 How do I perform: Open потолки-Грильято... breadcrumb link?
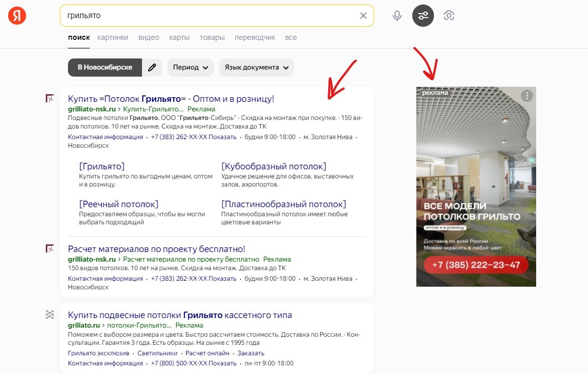tap(139, 325)
